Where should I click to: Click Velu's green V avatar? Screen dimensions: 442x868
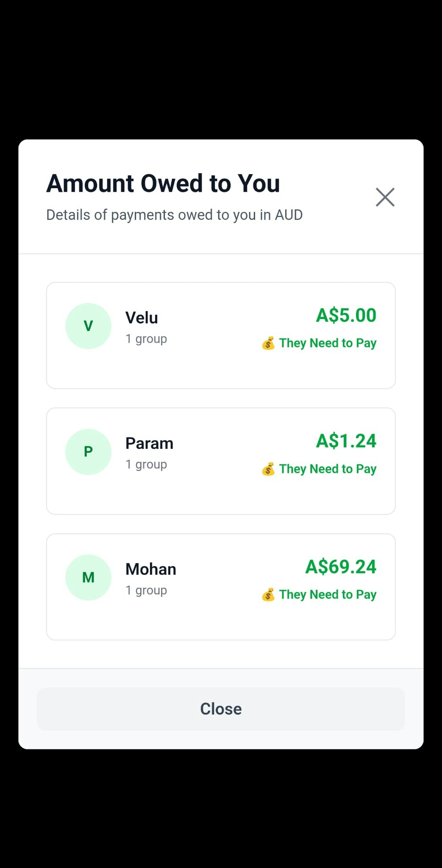point(88,326)
